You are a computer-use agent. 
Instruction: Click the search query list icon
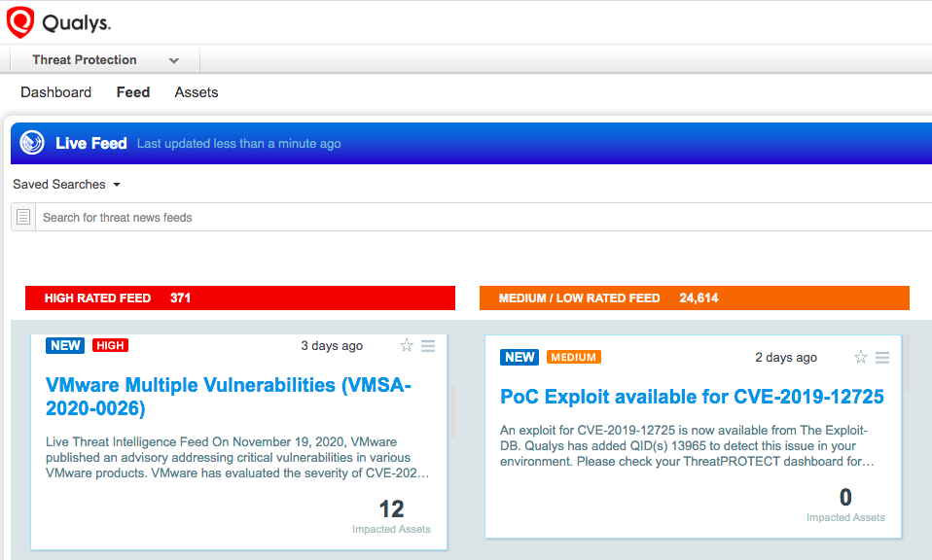pyautogui.click(x=23, y=217)
